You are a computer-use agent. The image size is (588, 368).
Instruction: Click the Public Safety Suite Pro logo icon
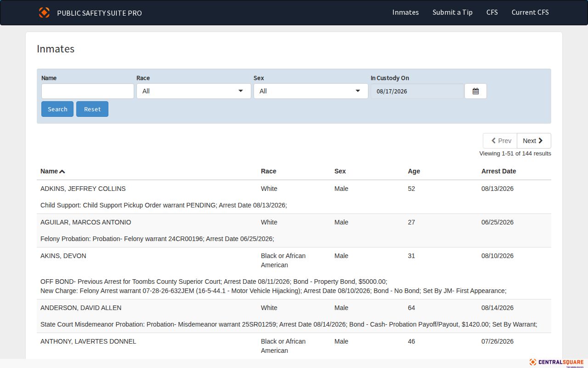click(x=44, y=12)
